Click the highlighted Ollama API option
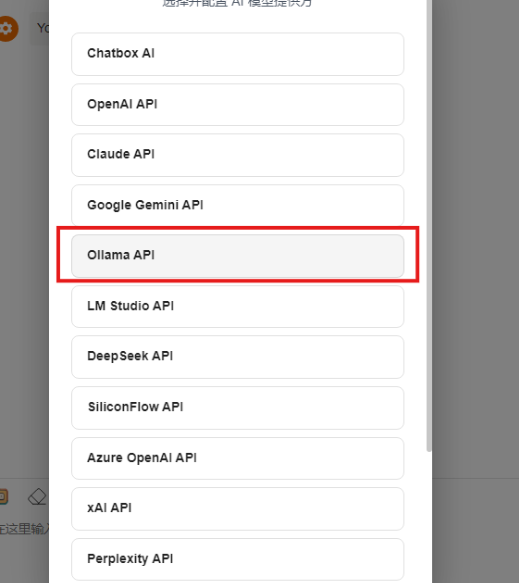The height and width of the screenshot is (583, 519). click(238, 256)
